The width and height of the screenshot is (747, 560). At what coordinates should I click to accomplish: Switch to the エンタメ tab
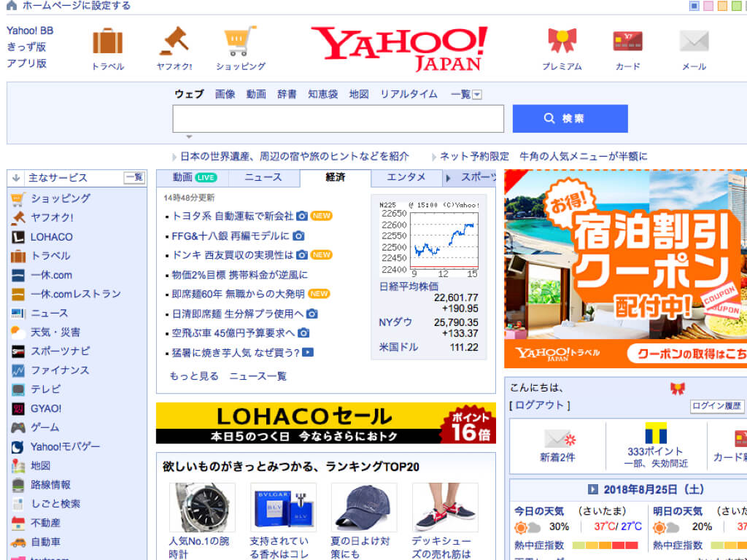click(x=406, y=177)
